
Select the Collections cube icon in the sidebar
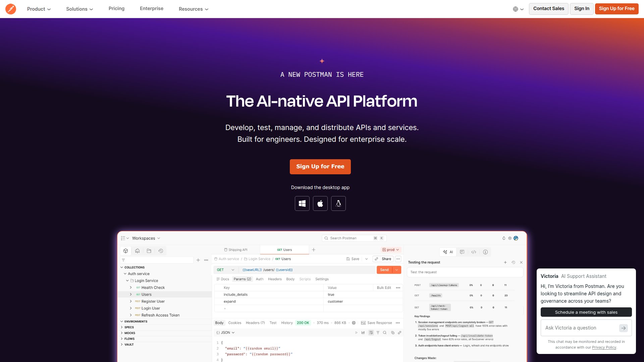[x=126, y=251]
